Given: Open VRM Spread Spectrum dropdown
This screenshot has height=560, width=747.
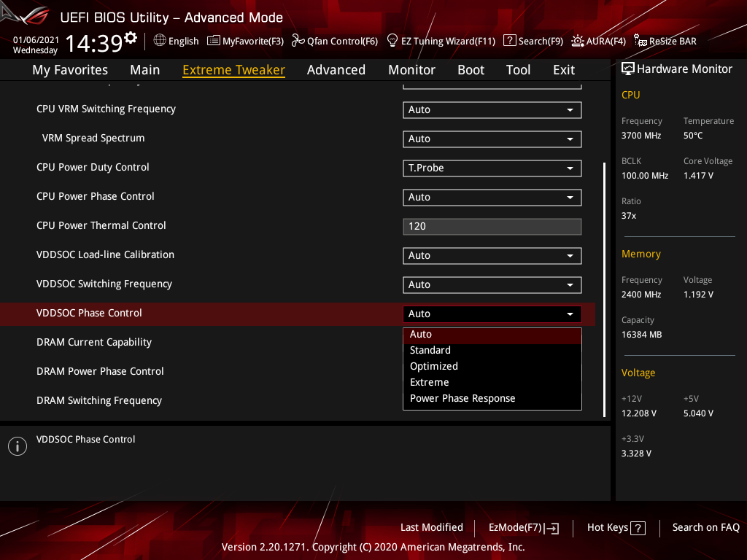Looking at the screenshot, I should click(x=492, y=139).
